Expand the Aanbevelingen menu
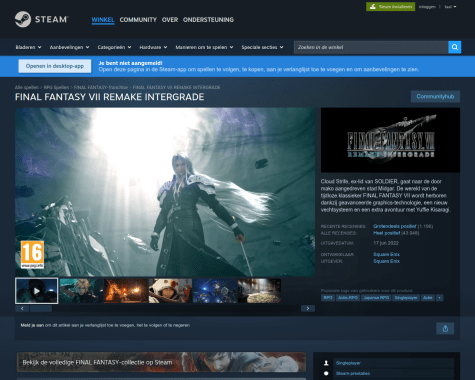 (x=69, y=47)
